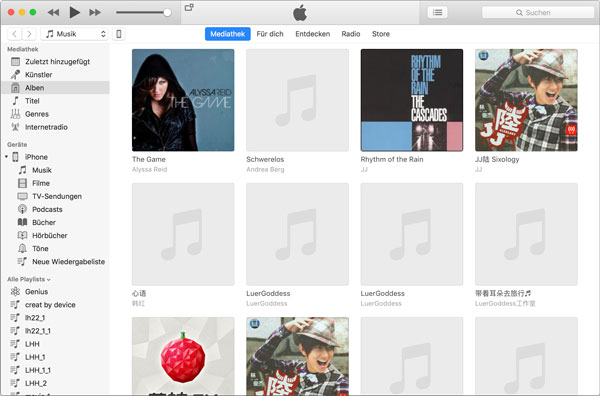600x396 pixels.
Task: Open the red strawberry album cover
Action: pyautogui.click(x=183, y=356)
